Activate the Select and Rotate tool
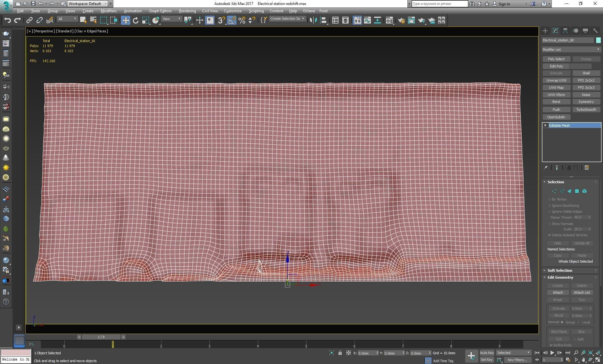The height and width of the screenshot is (364, 603). pyautogui.click(x=136, y=20)
